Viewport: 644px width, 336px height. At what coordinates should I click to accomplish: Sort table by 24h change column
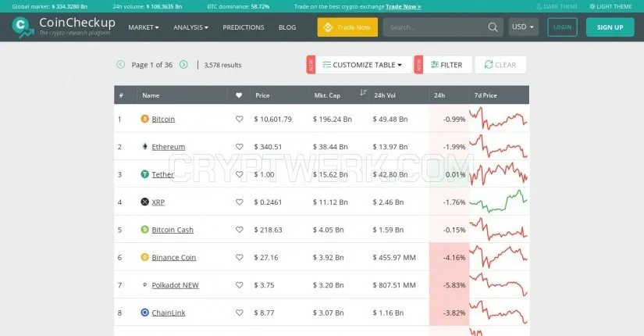coord(439,95)
